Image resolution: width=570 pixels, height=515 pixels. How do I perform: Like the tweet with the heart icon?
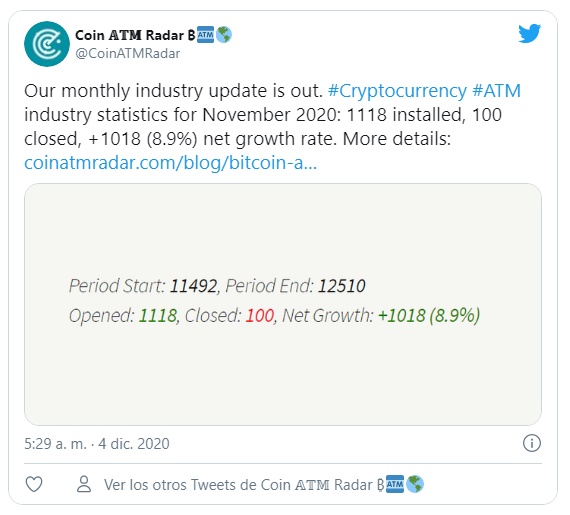coord(34,484)
